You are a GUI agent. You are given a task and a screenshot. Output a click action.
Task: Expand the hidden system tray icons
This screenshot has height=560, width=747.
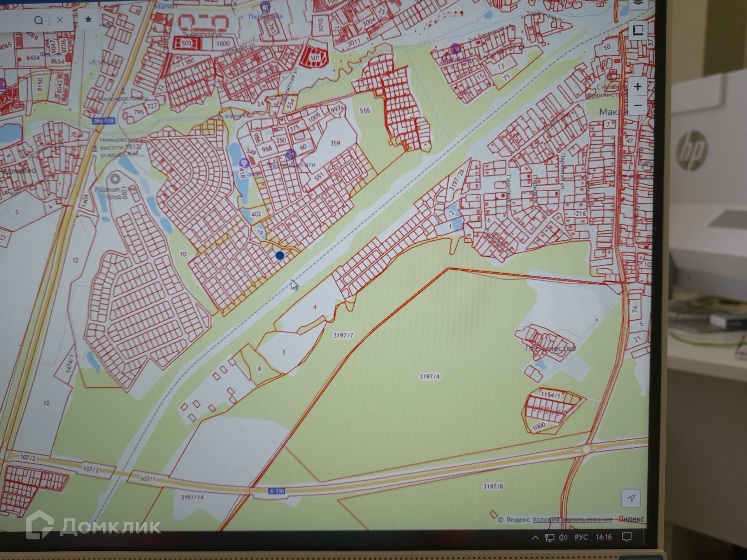535,538
